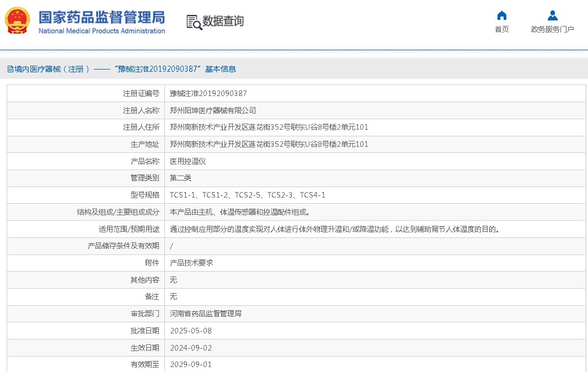The height and width of the screenshot is (372, 588).
Task: Click the structure composition description text
Action: pos(239,212)
